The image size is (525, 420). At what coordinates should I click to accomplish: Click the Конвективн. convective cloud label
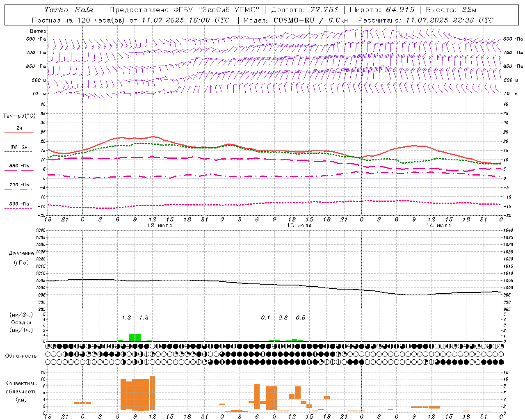[21, 383]
